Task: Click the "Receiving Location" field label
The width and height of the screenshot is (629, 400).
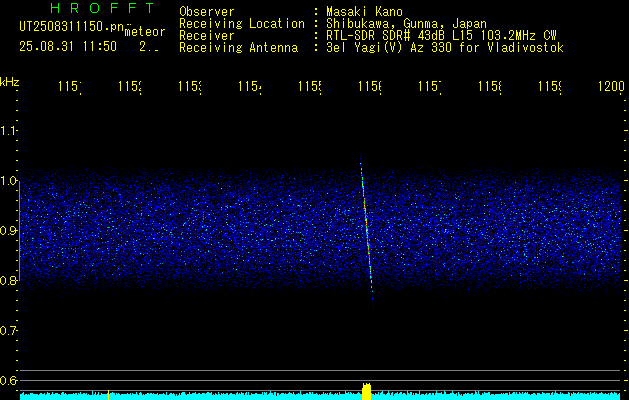Action: click(x=242, y=24)
